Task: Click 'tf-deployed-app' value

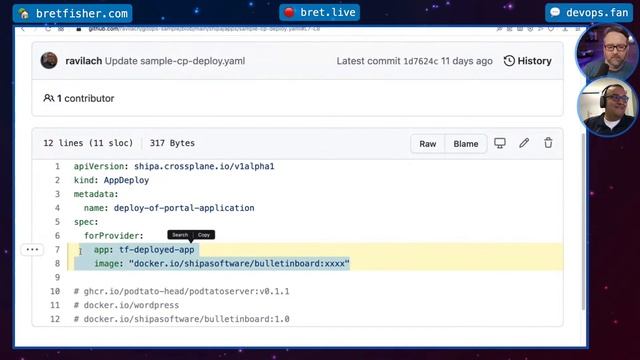Action: click(x=157, y=249)
